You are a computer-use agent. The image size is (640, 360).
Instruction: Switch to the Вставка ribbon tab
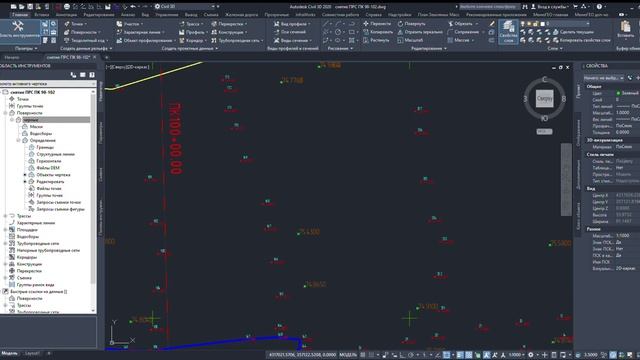pyautogui.click(x=42, y=15)
